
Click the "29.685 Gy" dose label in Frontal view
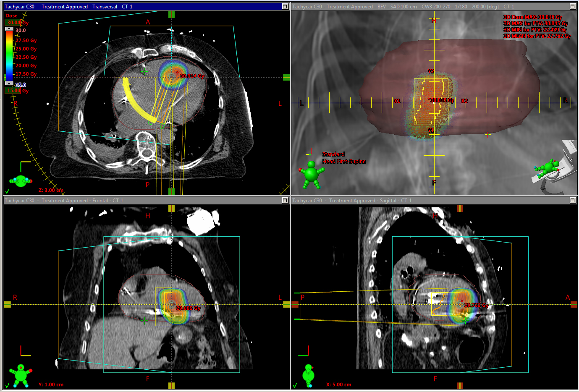click(189, 308)
